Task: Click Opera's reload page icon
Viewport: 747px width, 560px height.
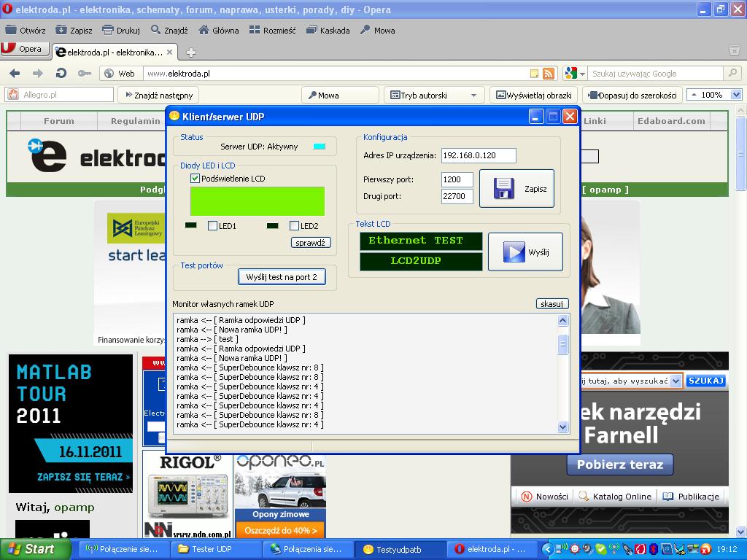Action: tap(61, 74)
